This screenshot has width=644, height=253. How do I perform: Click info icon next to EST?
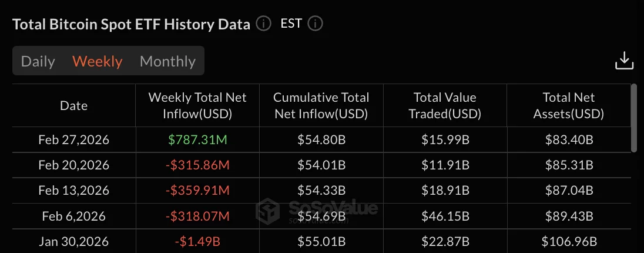coord(316,24)
